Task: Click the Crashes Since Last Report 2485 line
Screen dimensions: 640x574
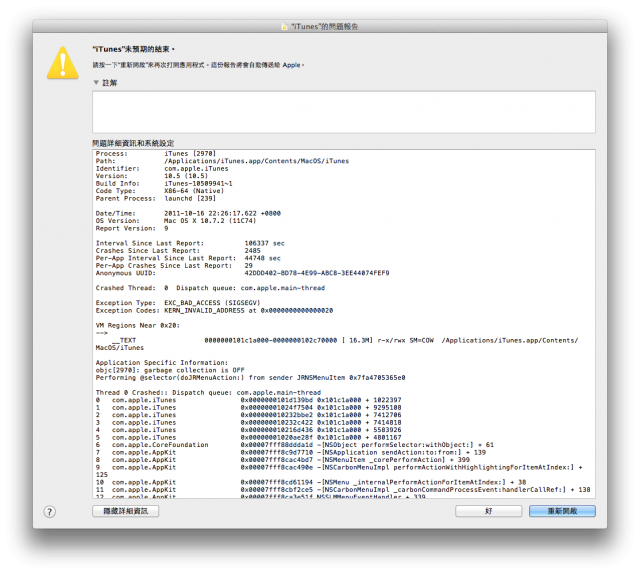Action: (x=178, y=251)
